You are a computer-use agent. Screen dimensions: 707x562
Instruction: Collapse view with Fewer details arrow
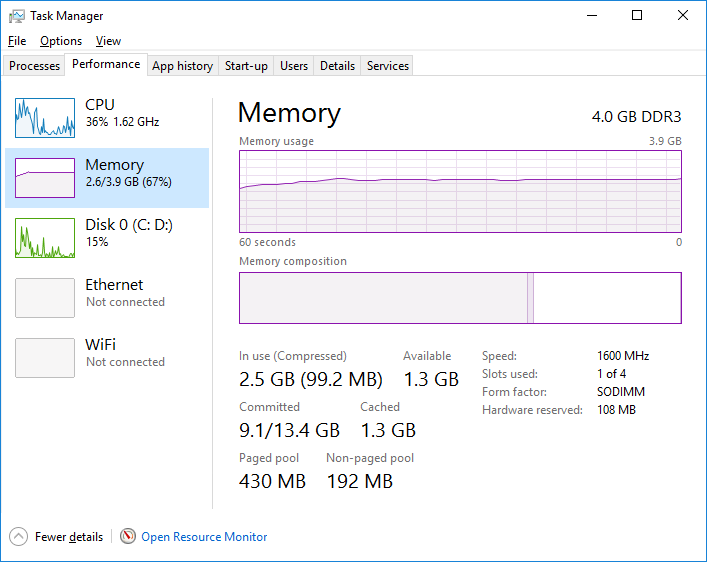[18, 537]
